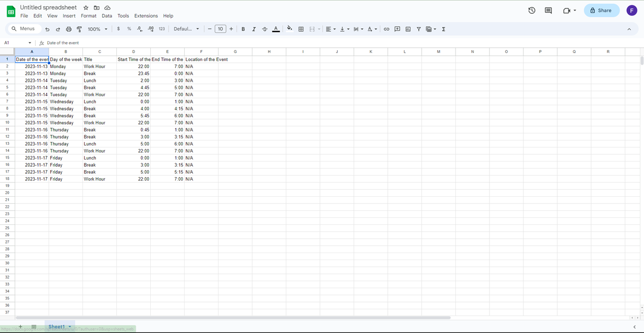The height and width of the screenshot is (333, 644).
Task: Add a new sheet with plus button
Action: [x=21, y=327]
